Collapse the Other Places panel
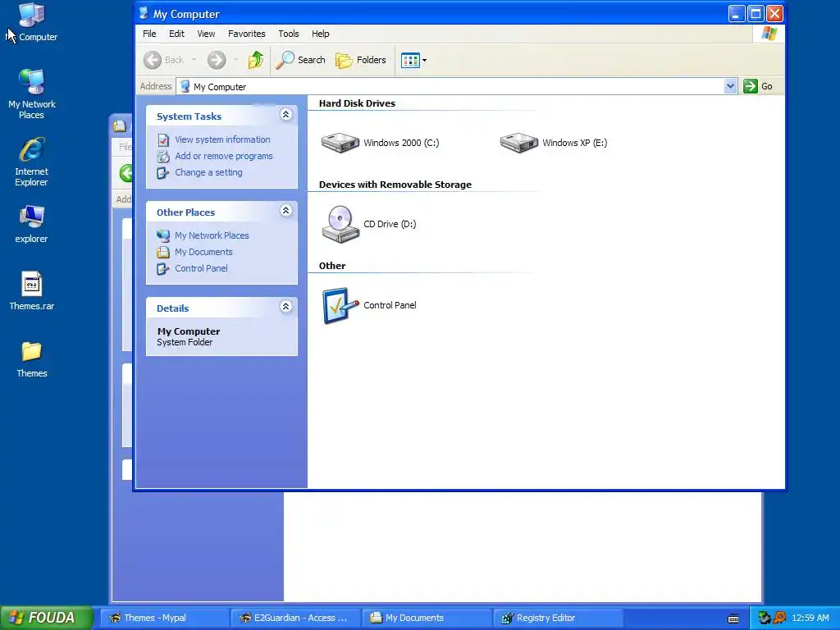 pos(286,211)
